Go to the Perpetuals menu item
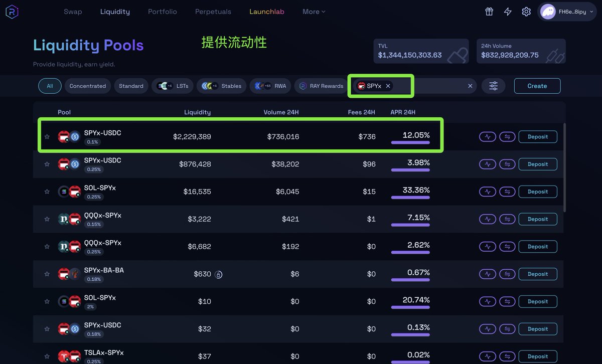This screenshot has height=364, width=602. tap(213, 12)
